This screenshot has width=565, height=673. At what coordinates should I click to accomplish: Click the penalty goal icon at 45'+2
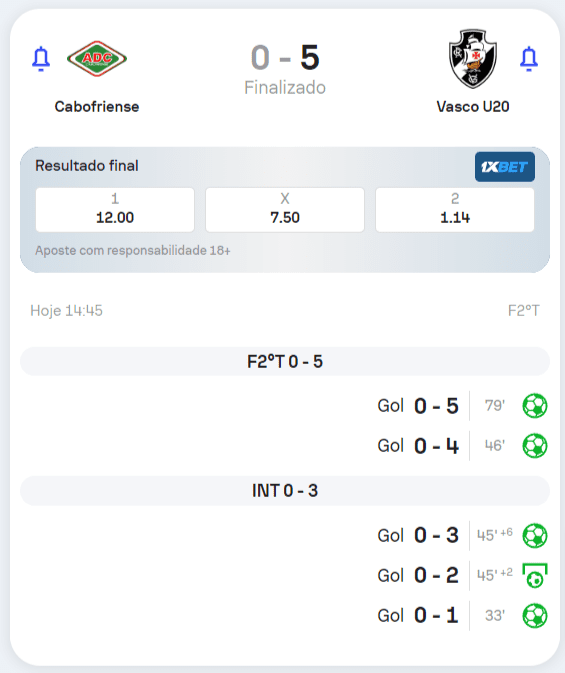point(535,575)
